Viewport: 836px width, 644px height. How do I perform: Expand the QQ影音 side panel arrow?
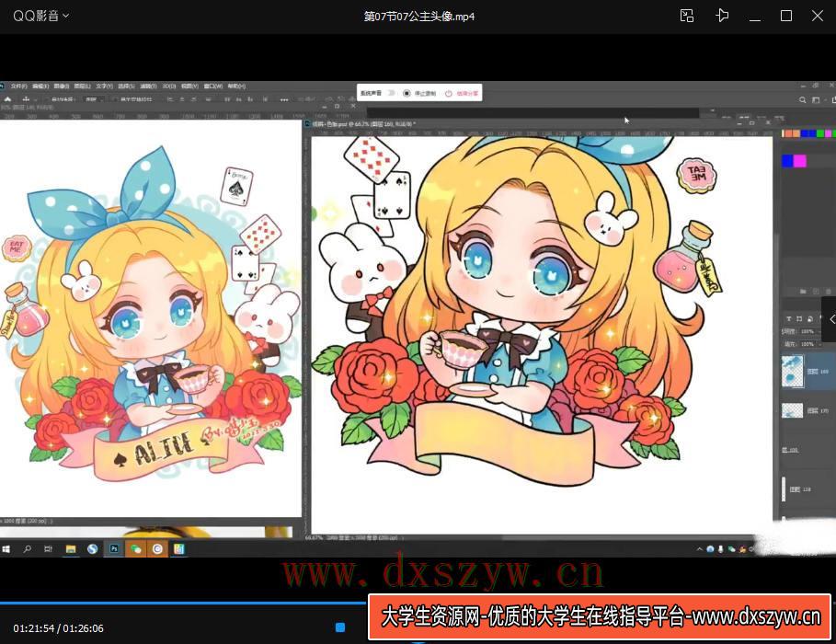830,319
